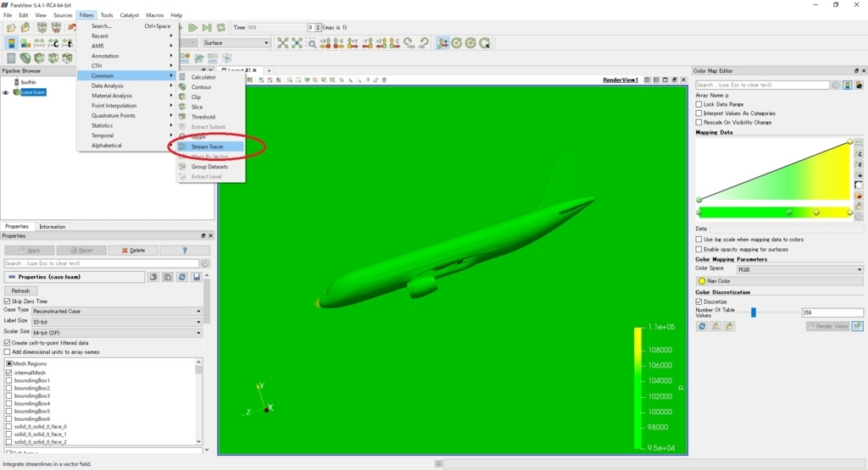Click Rescale to custom range icon

[53, 43]
